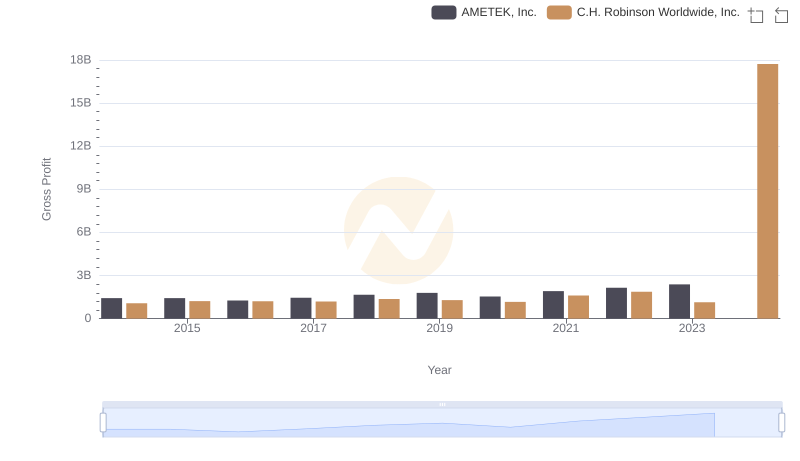Click the 2023 x-axis label
800x461 pixels.
click(x=692, y=328)
